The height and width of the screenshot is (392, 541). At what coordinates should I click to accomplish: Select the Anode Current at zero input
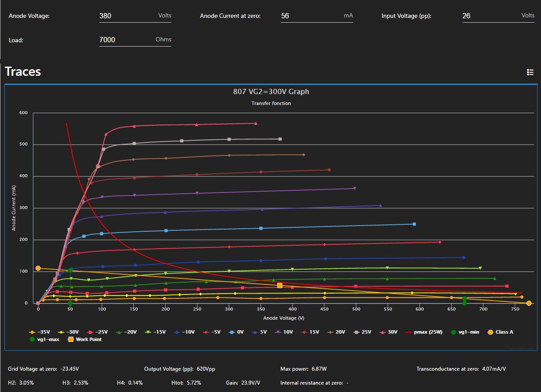[317, 16]
